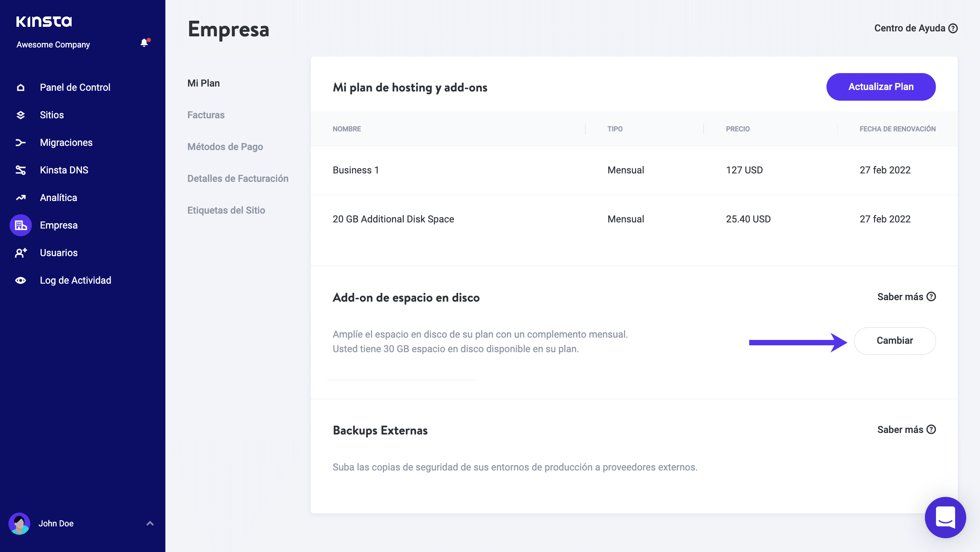Open the Métodos de Pago tab
This screenshot has height=552, width=980.
point(225,147)
